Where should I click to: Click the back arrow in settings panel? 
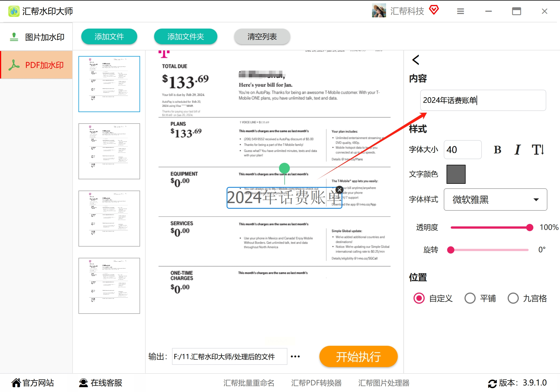click(416, 60)
